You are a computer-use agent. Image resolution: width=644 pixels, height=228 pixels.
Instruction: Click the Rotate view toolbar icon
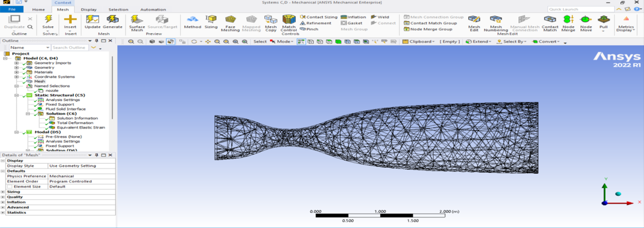194,42
